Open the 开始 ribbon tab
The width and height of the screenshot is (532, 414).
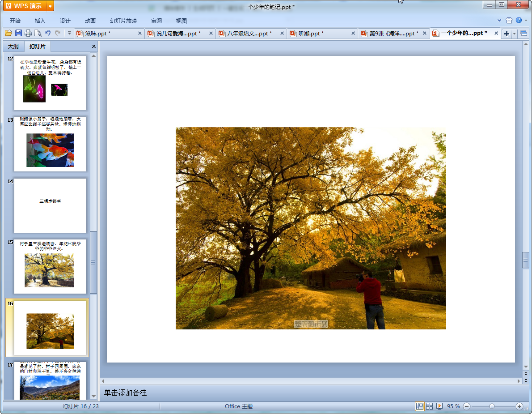pos(15,21)
